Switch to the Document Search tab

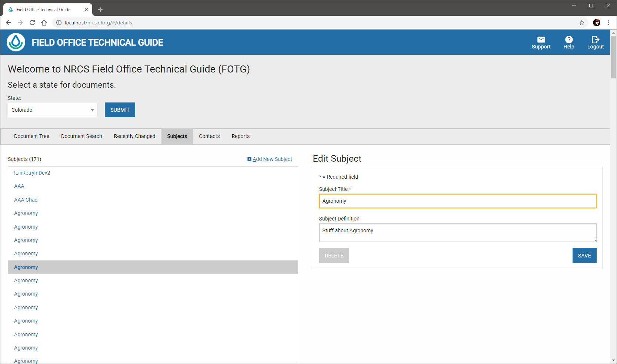pos(81,136)
